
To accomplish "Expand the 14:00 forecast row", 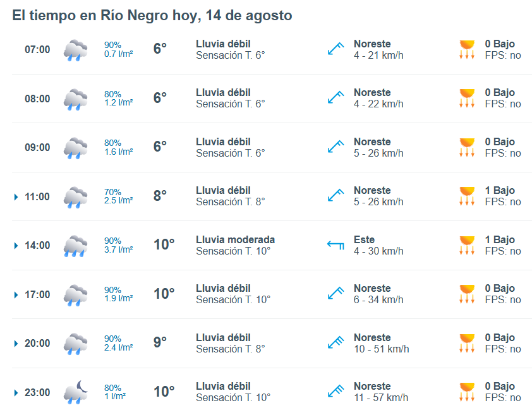I will click(x=16, y=246).
